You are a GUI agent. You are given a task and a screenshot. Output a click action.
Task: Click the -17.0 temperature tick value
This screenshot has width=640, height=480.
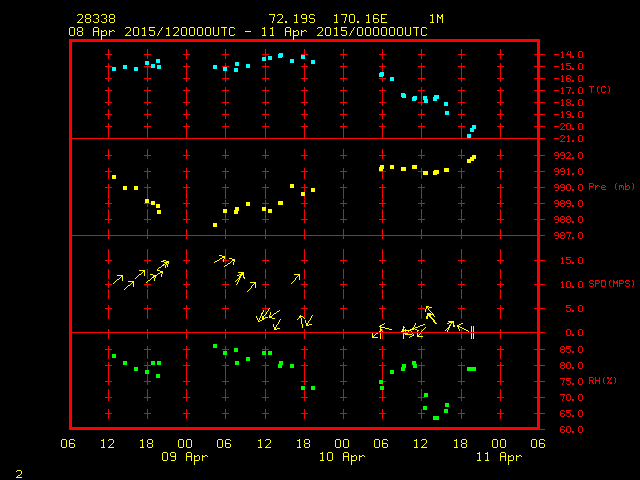[568, 91]
